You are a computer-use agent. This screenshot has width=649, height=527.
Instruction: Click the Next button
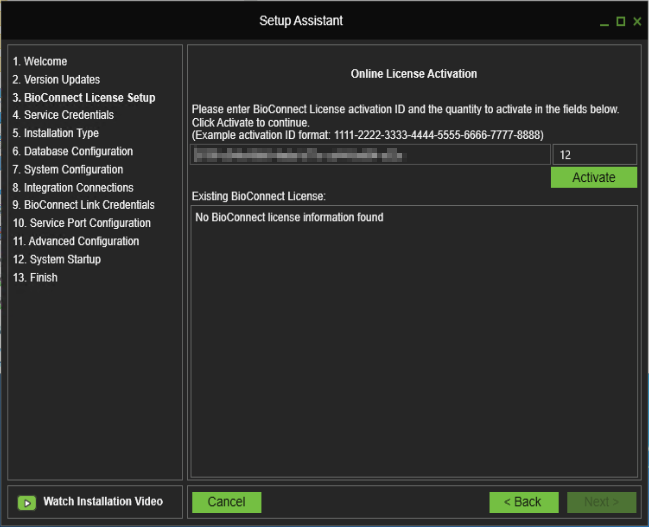[x=601, y=502]
